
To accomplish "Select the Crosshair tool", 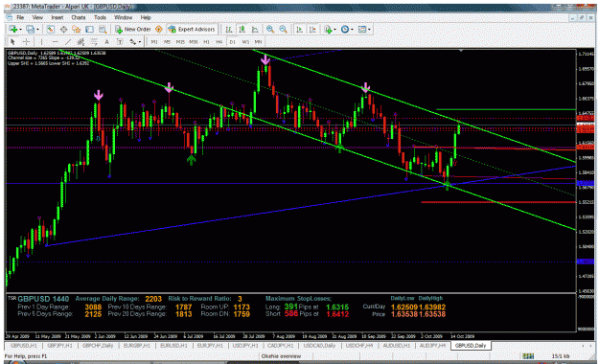I will coord(26,42).
